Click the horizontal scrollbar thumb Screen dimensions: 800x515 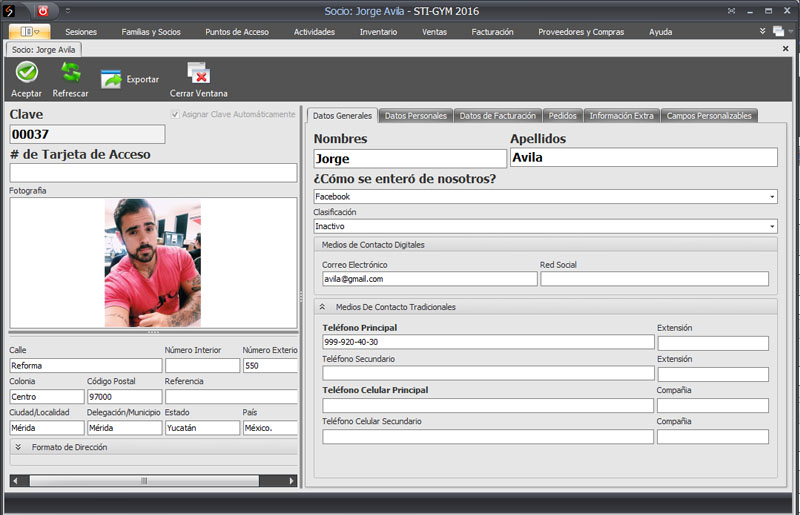click(x=144, y=481)
